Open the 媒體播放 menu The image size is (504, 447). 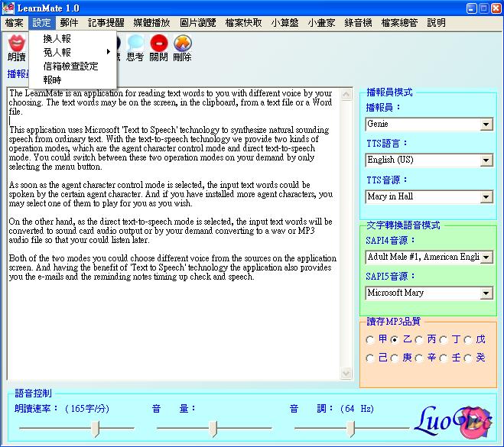click(x=151, y=23)
